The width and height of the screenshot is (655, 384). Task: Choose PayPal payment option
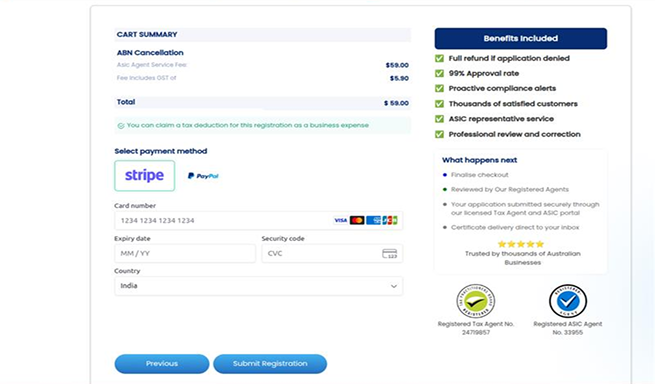203,176
